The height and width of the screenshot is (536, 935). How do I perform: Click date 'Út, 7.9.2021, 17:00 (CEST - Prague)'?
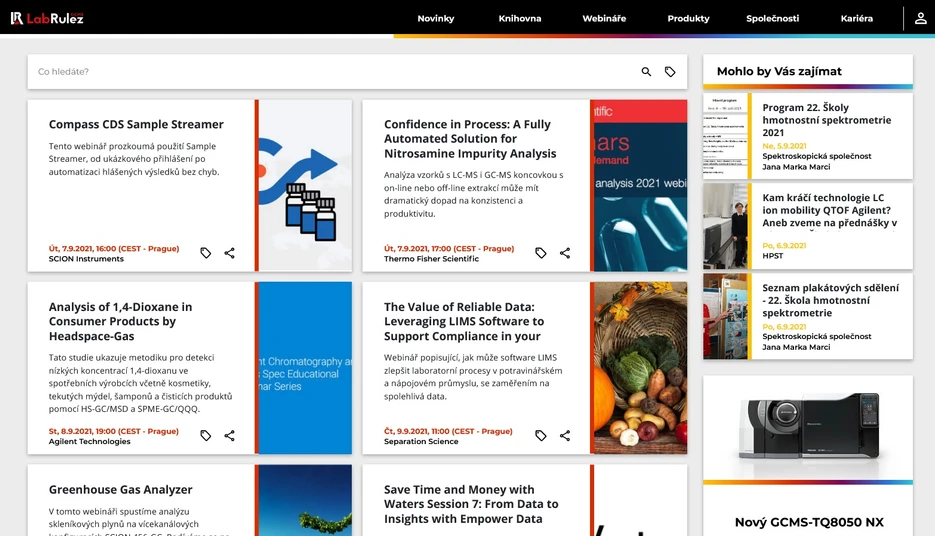449,249
